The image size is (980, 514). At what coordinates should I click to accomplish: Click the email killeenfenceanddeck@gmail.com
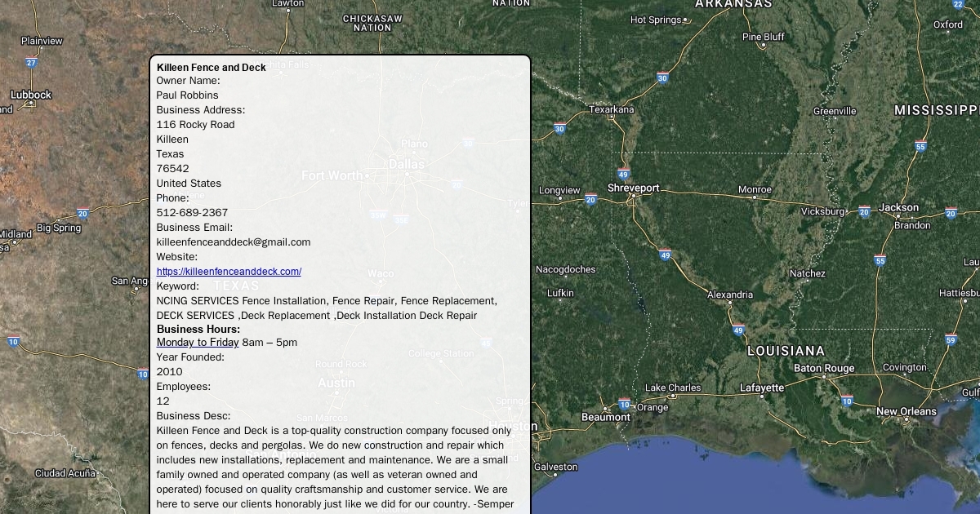pyautogui.click(x=234, y=242)
